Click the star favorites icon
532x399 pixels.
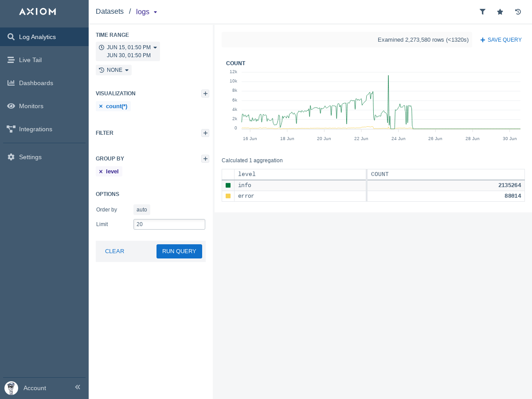click(500, 12)
